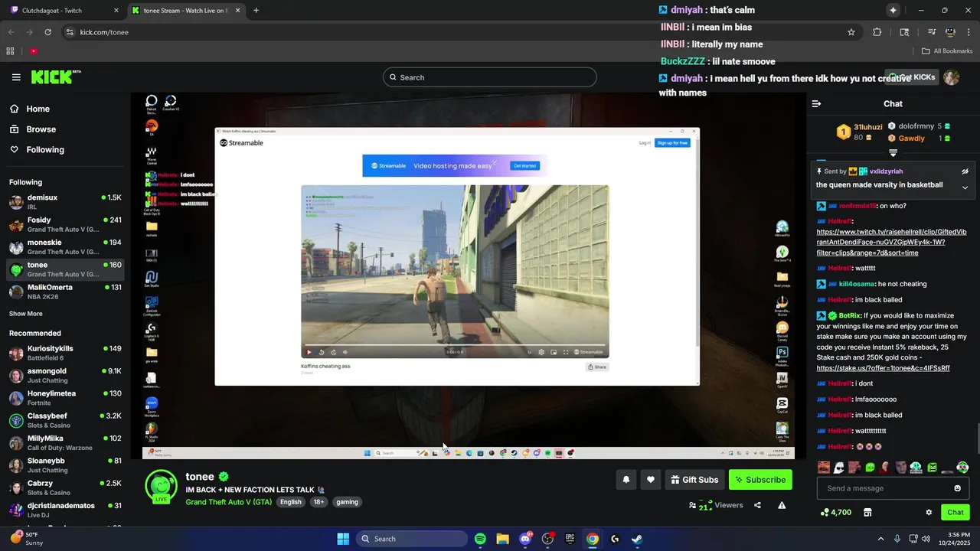Expand Following list with Show More
Image resolution: width=980 pixels, height=551 pixels.
26,314
